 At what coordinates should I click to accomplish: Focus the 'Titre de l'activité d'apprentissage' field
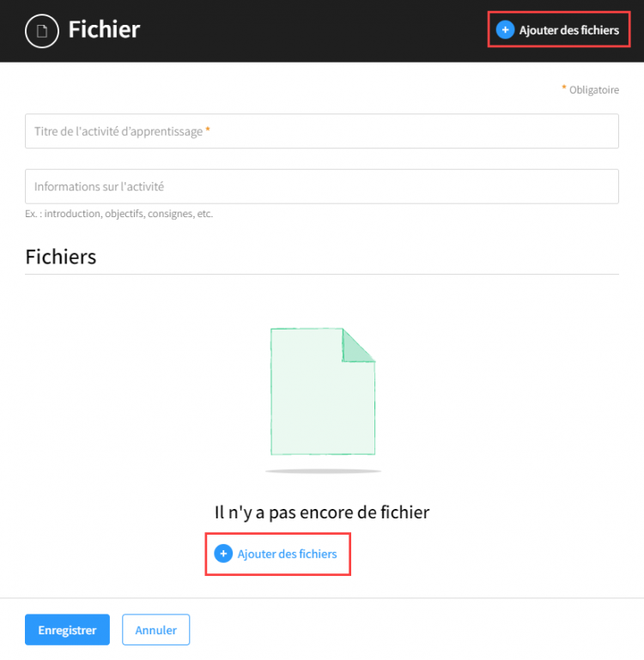coord(322,131)
